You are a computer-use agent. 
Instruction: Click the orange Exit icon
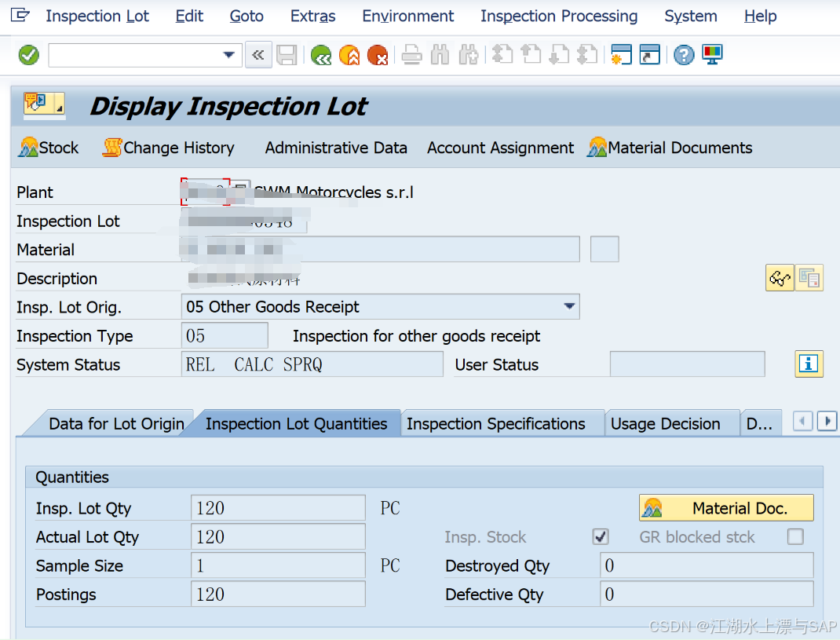349,55
